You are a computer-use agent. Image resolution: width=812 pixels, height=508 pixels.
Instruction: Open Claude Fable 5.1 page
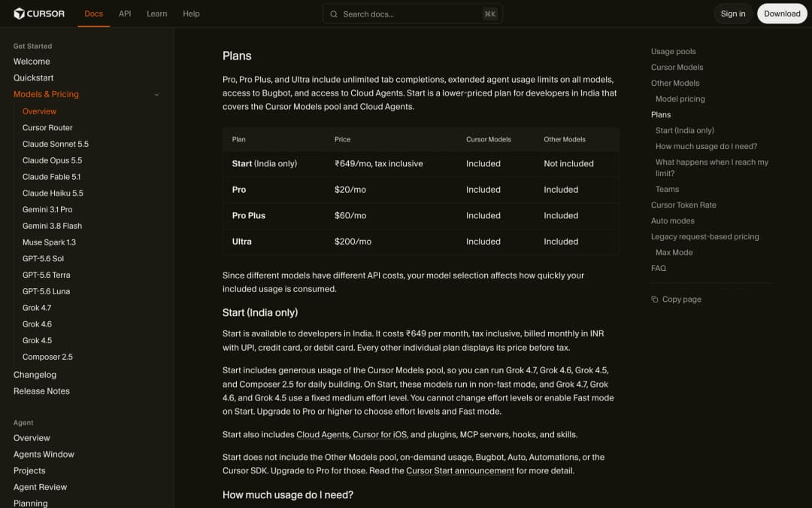pos(51,177)
